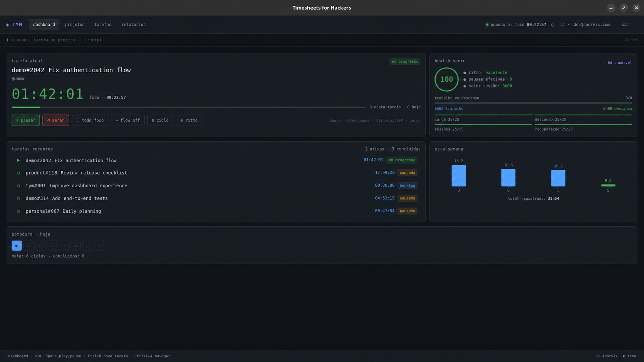Image resolution: width=644 pixels, height=362 pixels.
Task: Click the task timer progress bar
Action: [x=189, y=107]
